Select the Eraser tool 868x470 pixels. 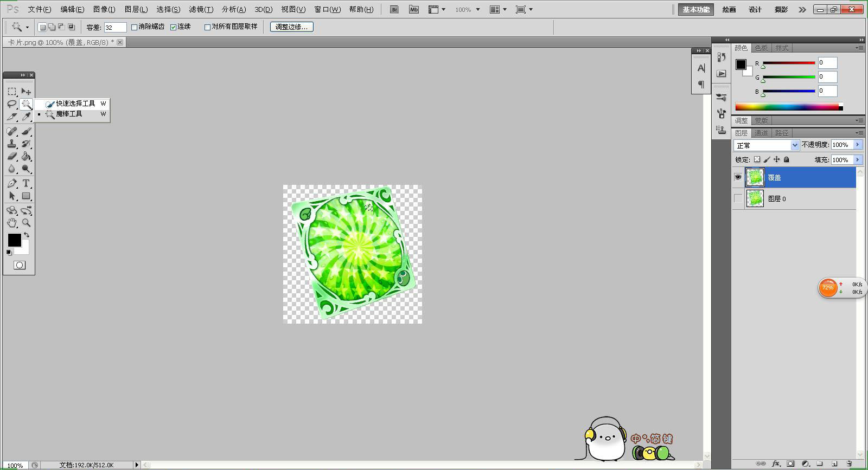coord(12,157)
